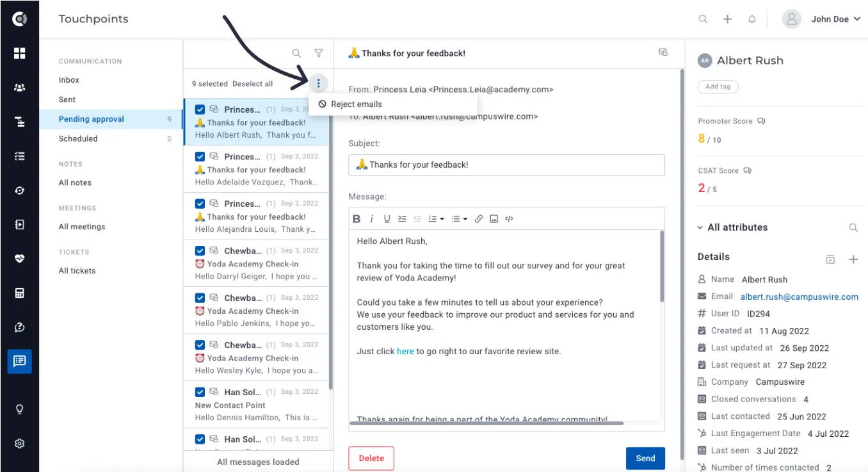Image resolution: width=868 pixels, height=472 pixels.
Task: Open All meetings
Action: 82,227
